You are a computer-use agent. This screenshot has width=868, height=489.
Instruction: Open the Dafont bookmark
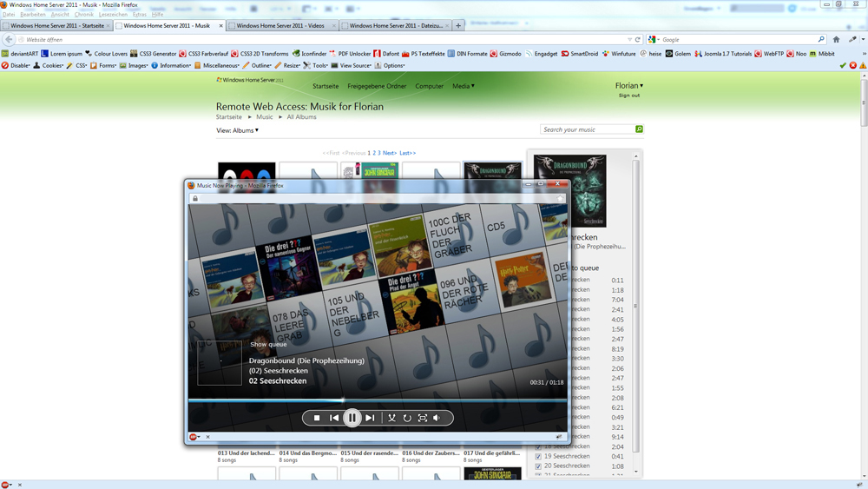pos(386,54)
